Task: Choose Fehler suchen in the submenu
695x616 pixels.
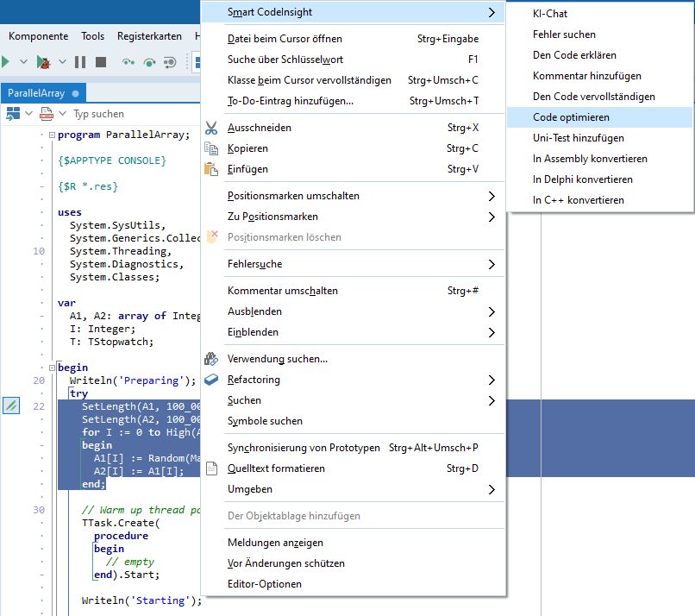Action: tap(599, 35)
